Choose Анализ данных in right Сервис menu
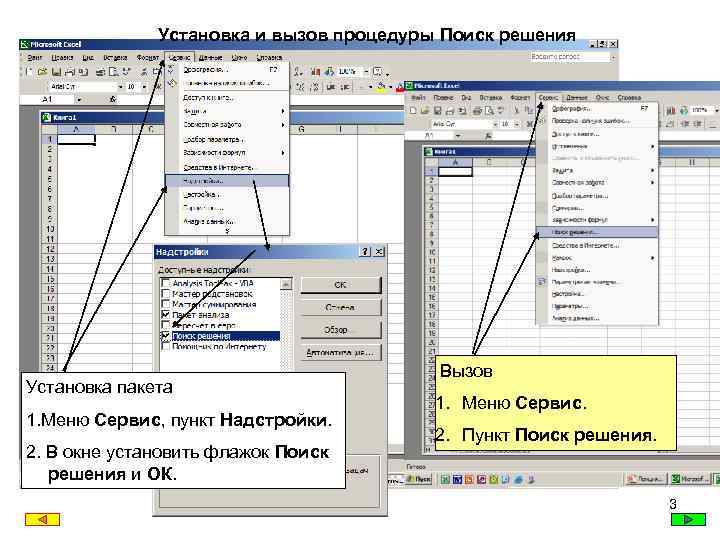720x540 pixels. (x=575, y=318)
